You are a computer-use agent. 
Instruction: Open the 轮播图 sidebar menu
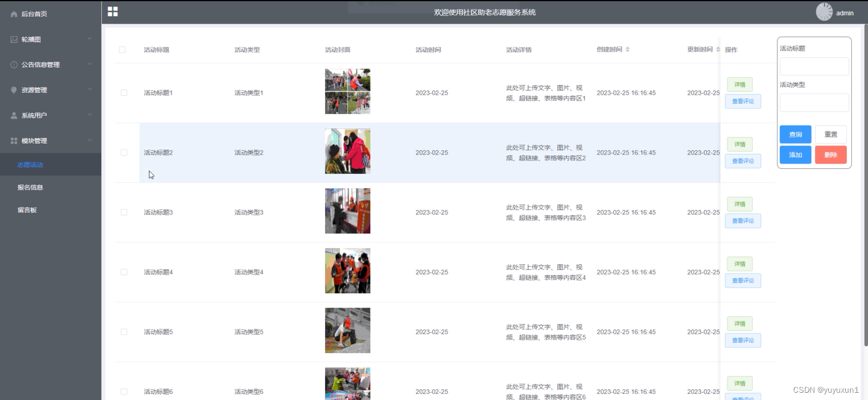[51, 39]
